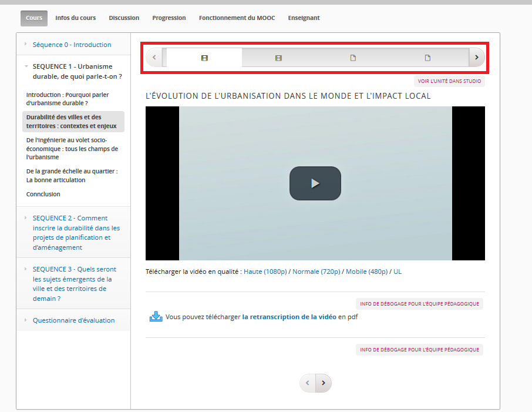Viewport: 532px width, 412px height.
Task: Expand Questionnaire d'évaluation arrow
Action: (25, 320)
